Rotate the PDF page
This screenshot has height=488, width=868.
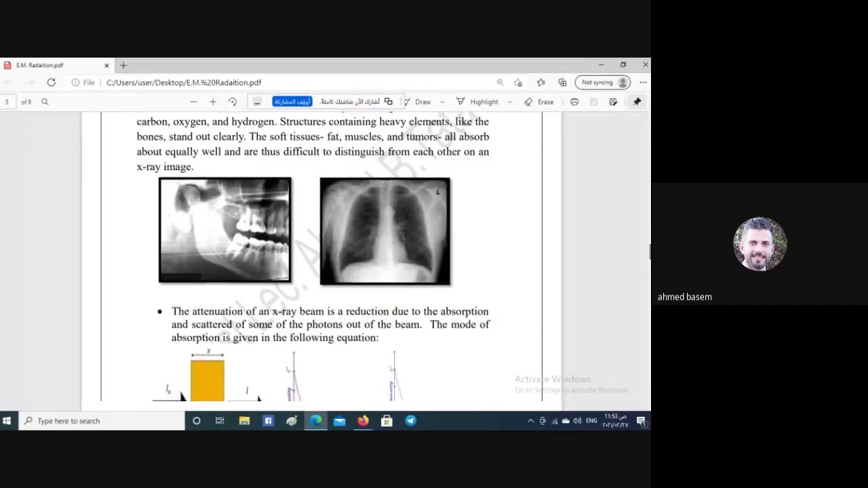233,102
